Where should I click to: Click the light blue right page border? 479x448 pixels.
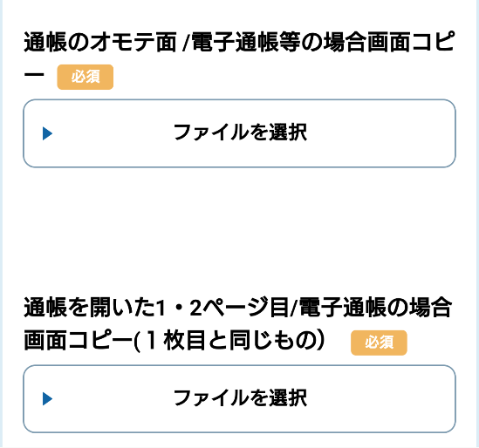477,224
